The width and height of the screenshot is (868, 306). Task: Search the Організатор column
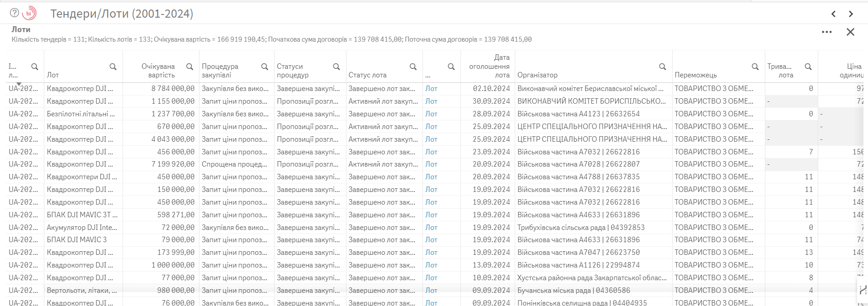point(663,67)
